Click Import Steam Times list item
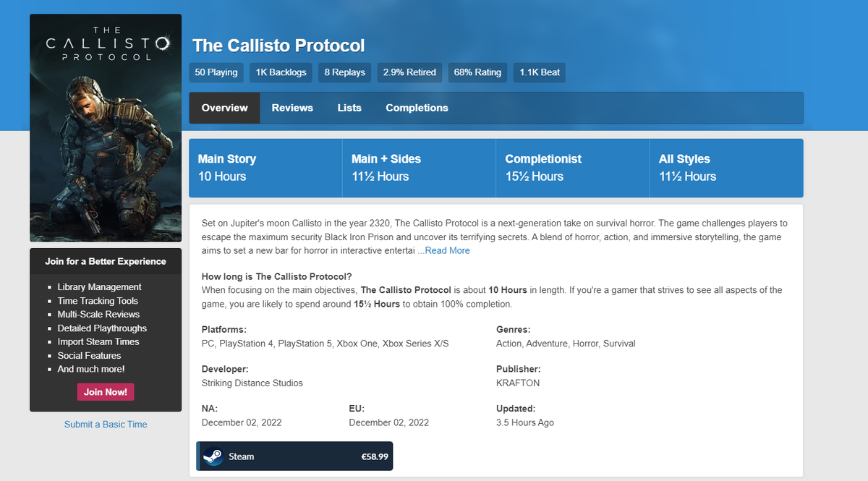 [x=98, y=342]
